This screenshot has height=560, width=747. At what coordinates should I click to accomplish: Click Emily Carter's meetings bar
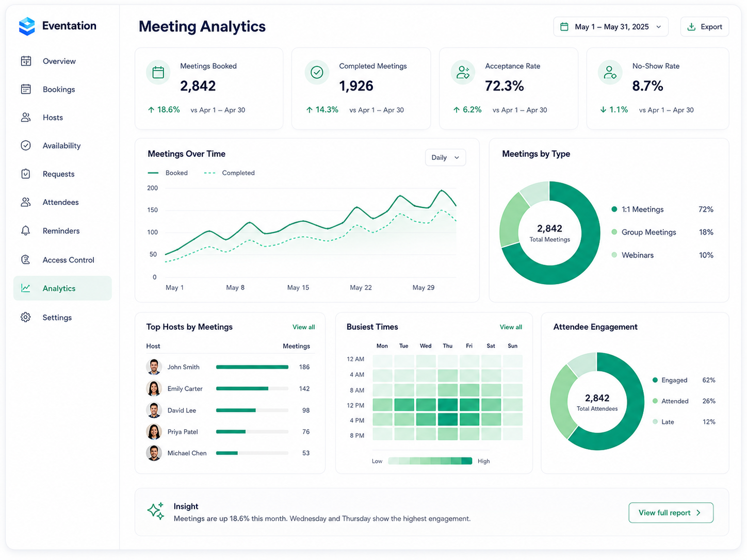252,388
